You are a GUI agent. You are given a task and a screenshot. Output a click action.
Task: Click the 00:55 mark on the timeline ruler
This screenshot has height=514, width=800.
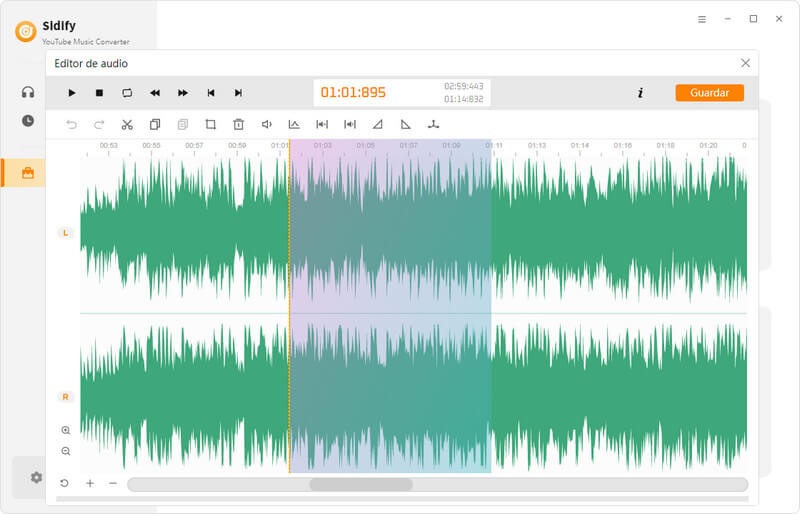coord(151,145)
